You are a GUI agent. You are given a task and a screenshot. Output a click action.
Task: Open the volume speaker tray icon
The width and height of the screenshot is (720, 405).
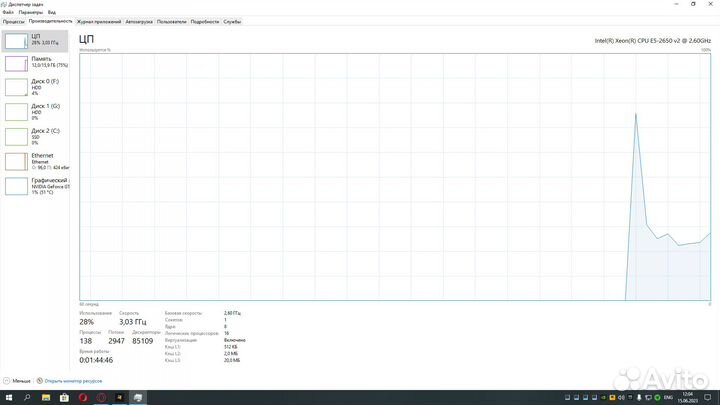pyautogui.click(x=621, y=398)
